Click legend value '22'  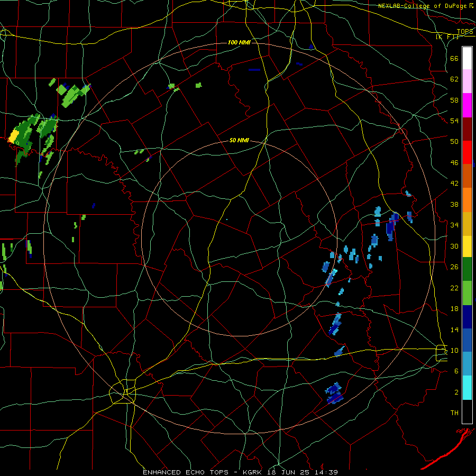tap(454, 288)
